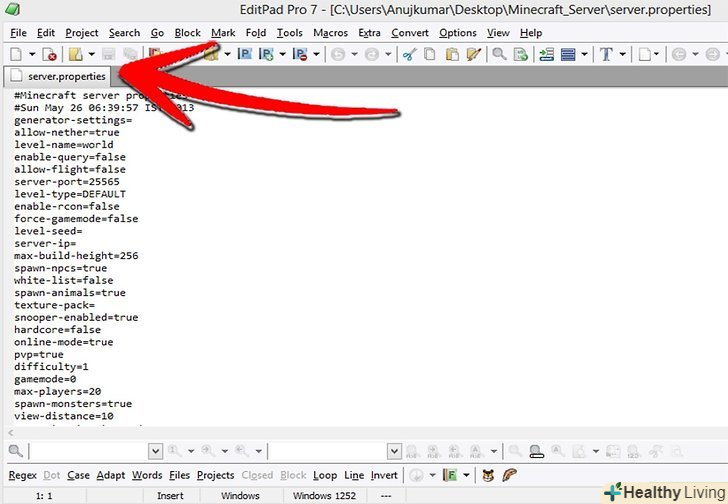Click the green F favorites icon

450,475
